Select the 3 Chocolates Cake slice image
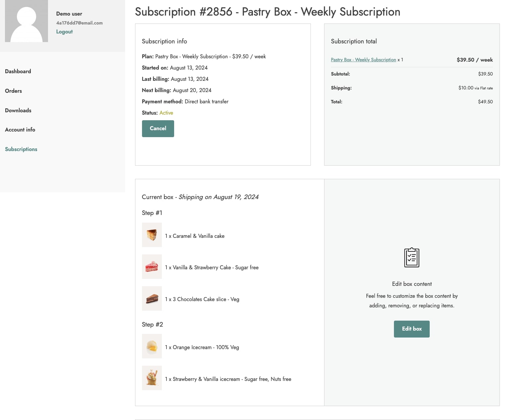Screen dimensions: 529x420 pos(152,298)
